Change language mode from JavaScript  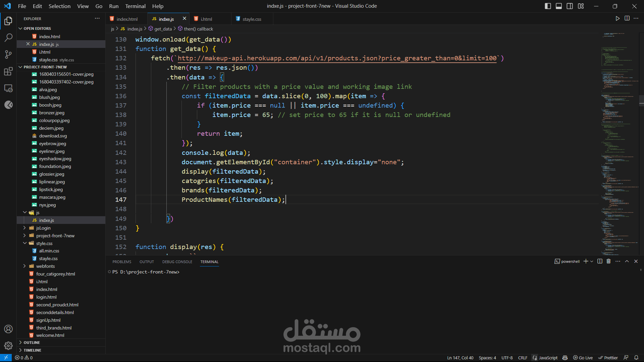tap(548, 358)
